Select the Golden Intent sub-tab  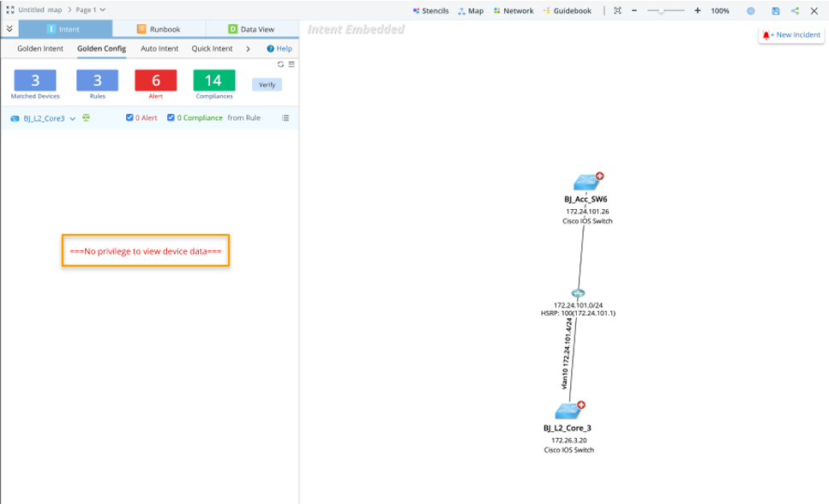(40, 49)
